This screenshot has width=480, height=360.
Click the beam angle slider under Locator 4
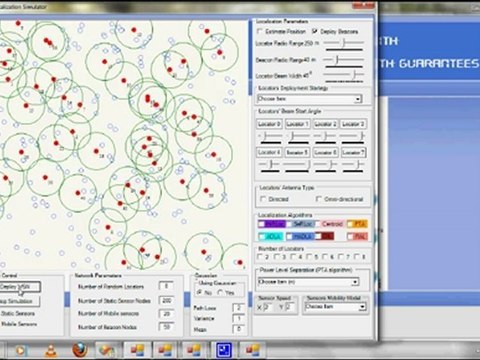(x=270, y=164)
